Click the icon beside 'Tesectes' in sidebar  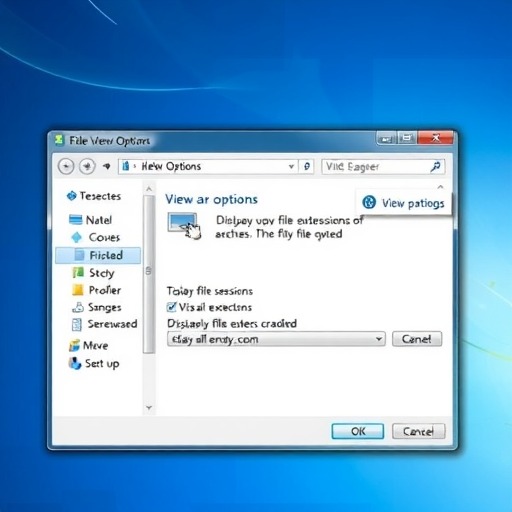(x=71, y=196)
